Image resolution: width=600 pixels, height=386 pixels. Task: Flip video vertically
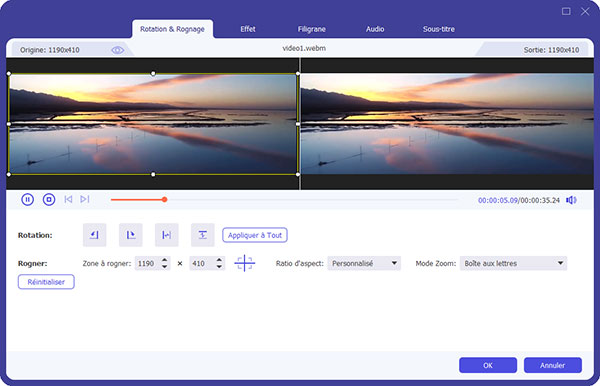tap(202, 235)
